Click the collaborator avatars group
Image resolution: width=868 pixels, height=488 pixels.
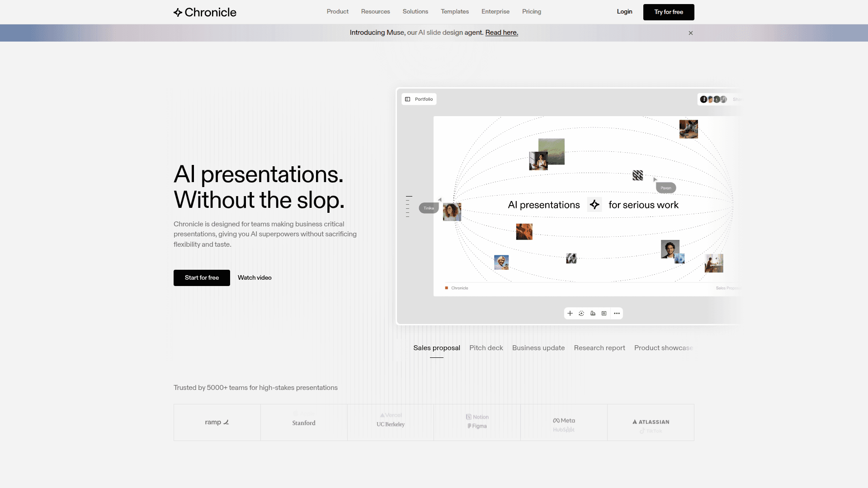[713, 99]
